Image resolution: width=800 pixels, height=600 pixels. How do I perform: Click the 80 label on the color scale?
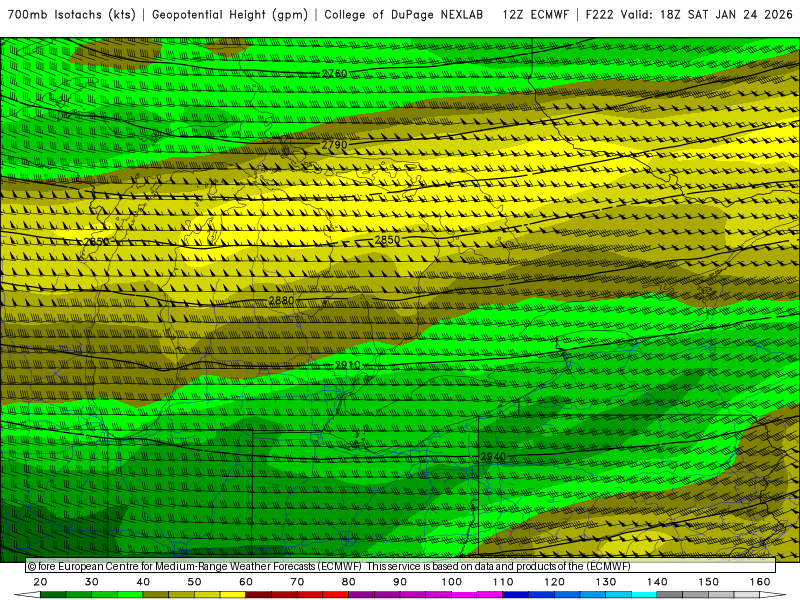pos(348,582)
